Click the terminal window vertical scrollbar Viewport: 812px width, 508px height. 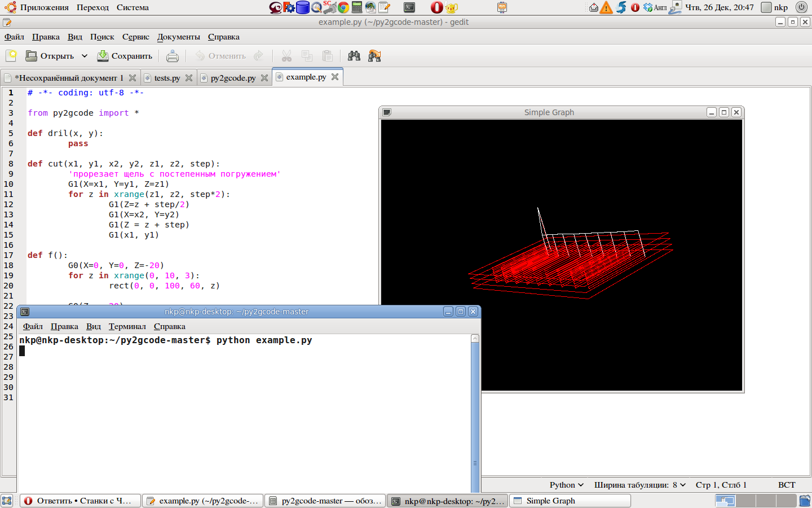(475, 406)
